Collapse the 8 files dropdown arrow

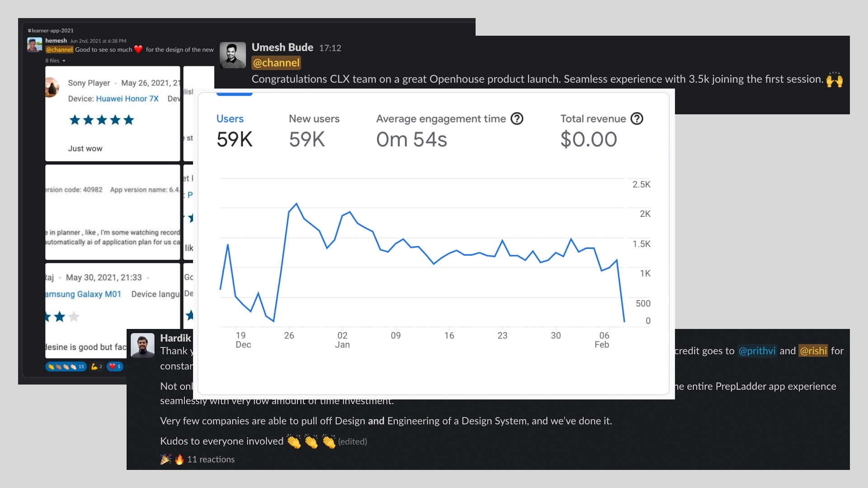(64, 61)
